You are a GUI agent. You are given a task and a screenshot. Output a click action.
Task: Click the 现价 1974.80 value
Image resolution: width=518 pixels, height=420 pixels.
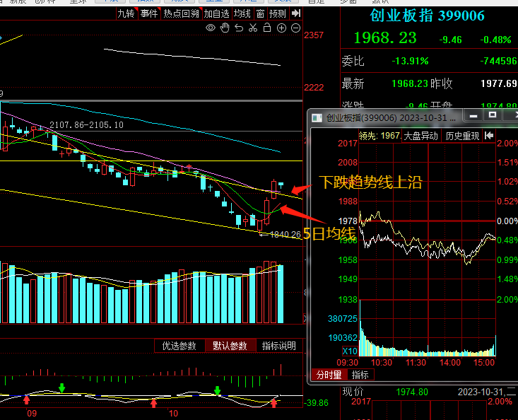tap(412, 392)
